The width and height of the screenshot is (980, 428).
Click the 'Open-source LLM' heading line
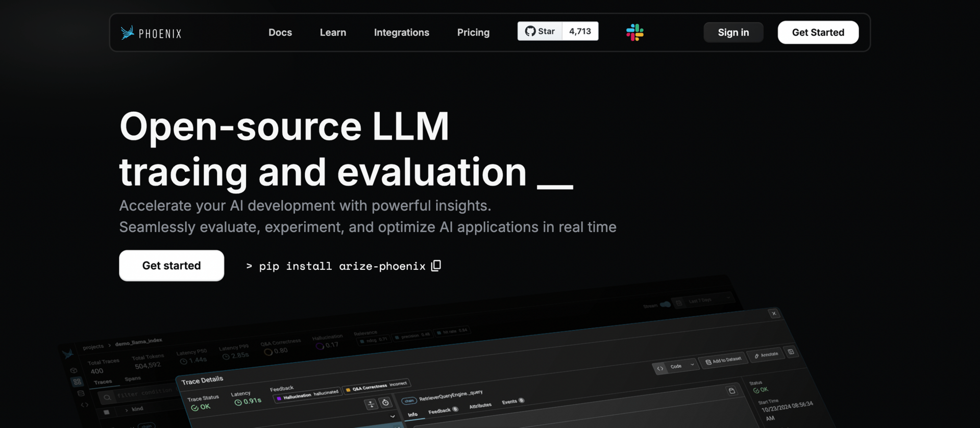(x=284, y=126)
